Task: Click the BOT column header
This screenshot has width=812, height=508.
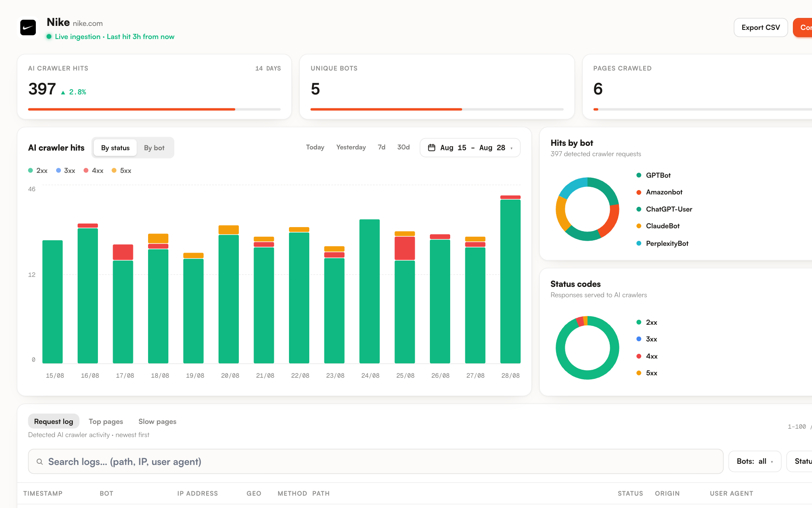Action: coord(106,493)
